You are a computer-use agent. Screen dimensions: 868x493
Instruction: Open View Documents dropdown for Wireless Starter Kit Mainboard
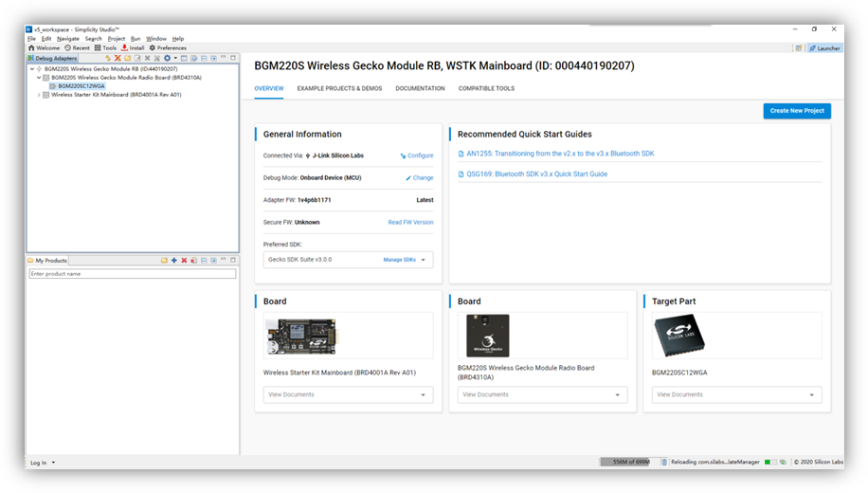348,395
